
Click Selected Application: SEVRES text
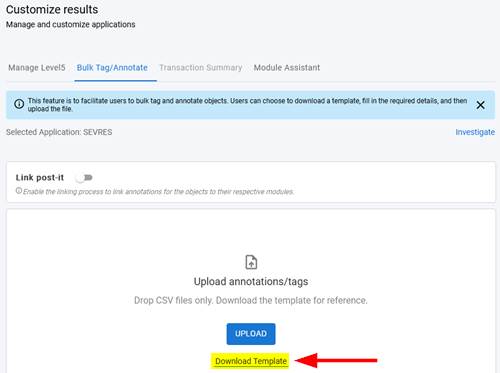pyautogui.click(x=59, y=132)
